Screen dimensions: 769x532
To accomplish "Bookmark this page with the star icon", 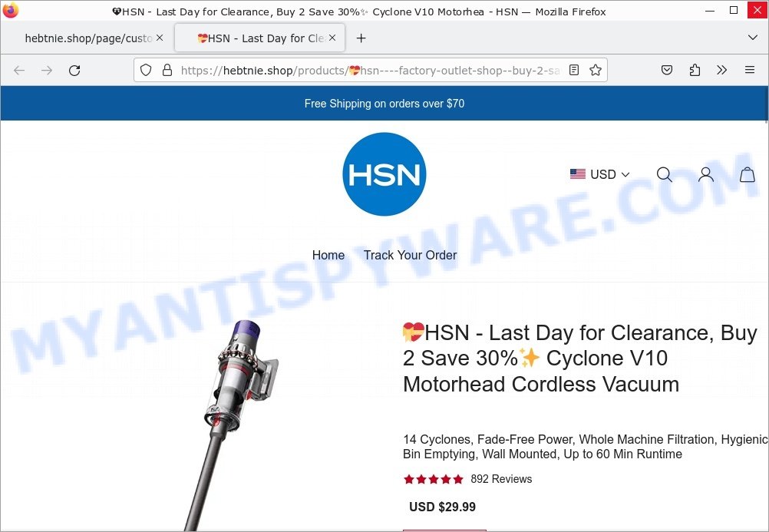I will (x=596, y=70).
